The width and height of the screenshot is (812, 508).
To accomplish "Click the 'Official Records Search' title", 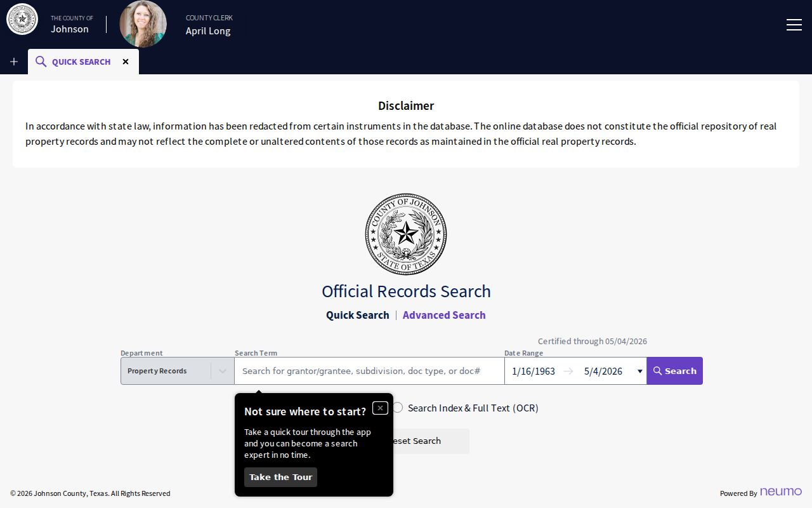I will 406,291.
